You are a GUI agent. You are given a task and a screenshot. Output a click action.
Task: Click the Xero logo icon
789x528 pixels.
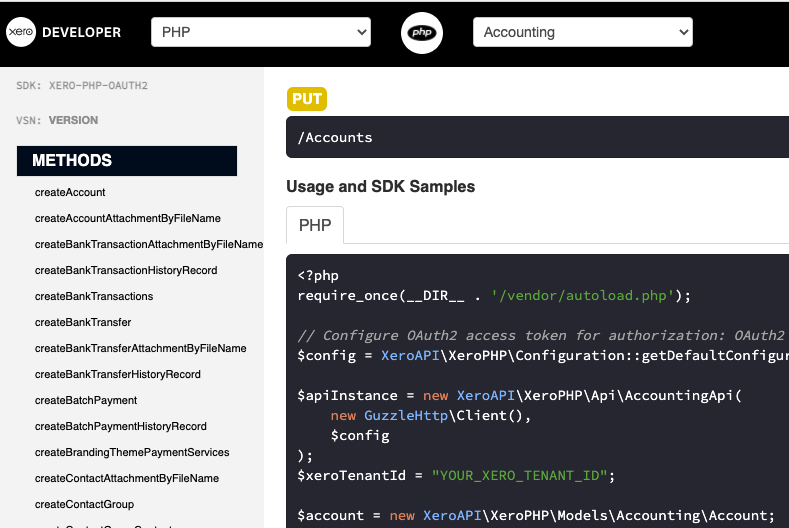click(x=21, y=32)
